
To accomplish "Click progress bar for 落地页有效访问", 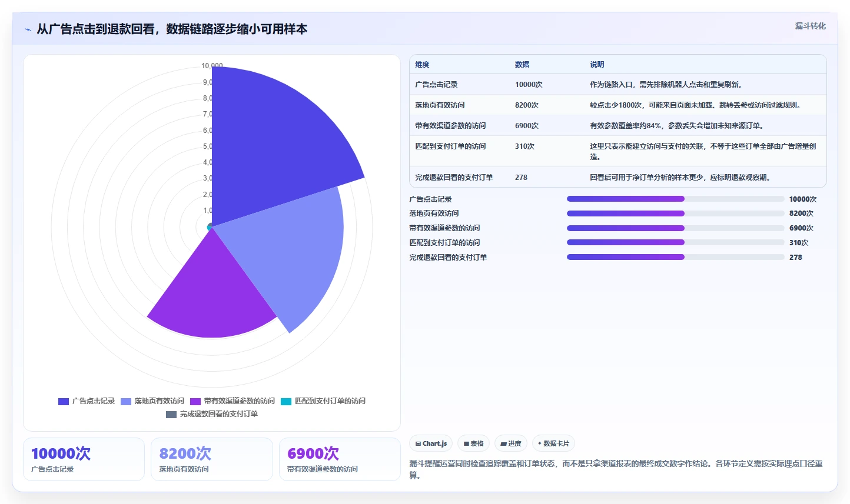I will [676, 213].
